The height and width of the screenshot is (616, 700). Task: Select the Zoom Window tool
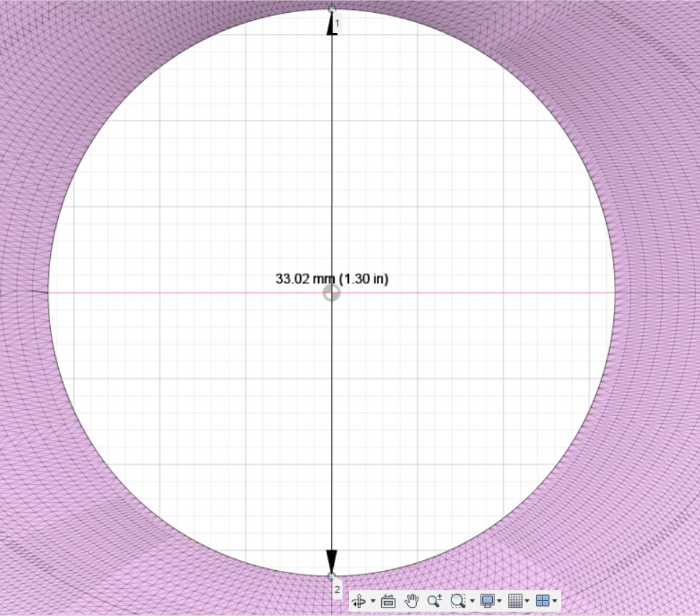tap(458, 601)
